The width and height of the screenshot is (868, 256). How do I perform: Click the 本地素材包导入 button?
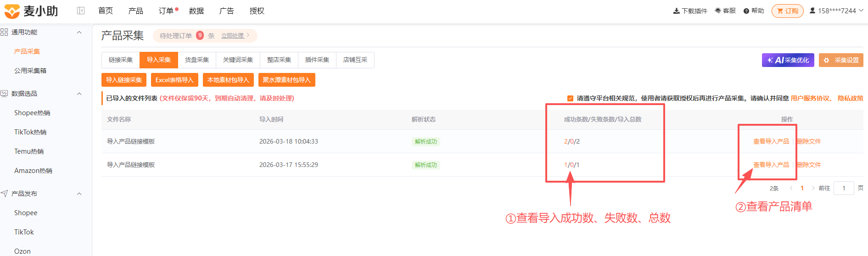[228, 80]
